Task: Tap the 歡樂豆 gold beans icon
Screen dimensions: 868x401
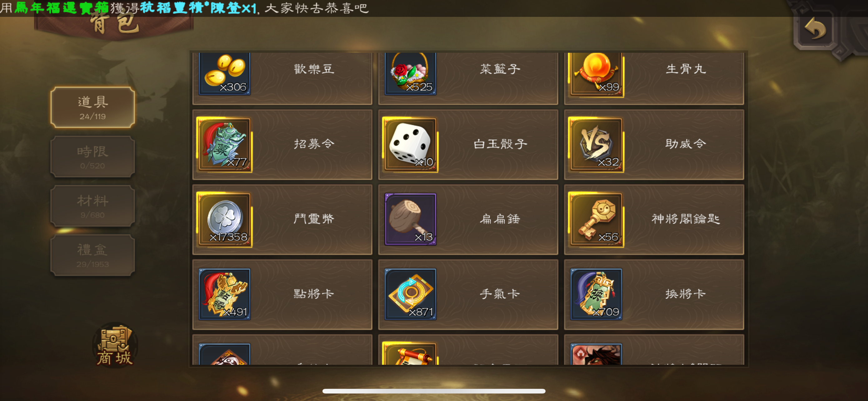Action: pos(224,73)
